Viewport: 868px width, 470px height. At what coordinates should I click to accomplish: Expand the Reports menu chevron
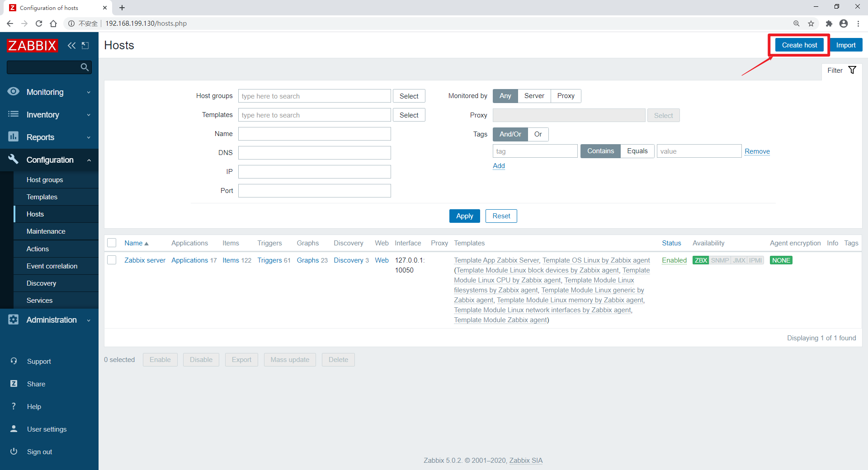(89, 137)
